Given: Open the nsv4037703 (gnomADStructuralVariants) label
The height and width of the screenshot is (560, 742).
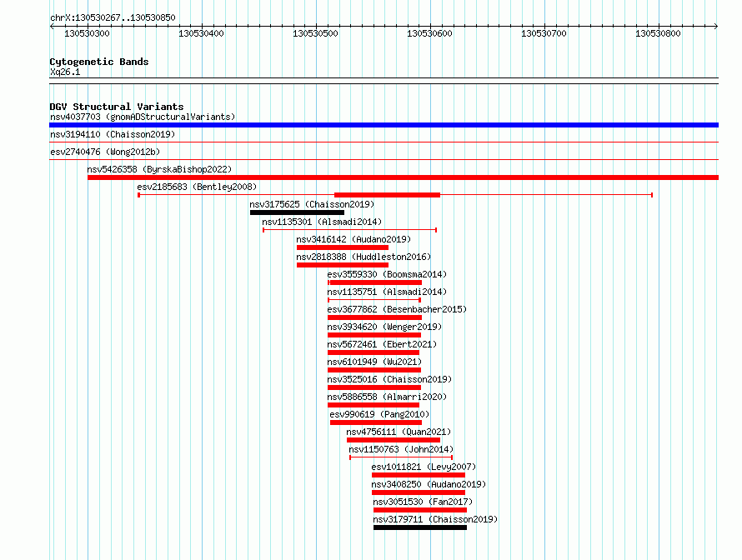Looking at the screenshot, I should point(143,117).
